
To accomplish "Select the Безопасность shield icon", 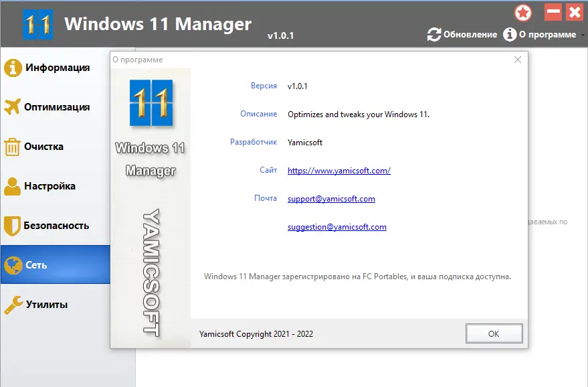I will coord(12,225).
